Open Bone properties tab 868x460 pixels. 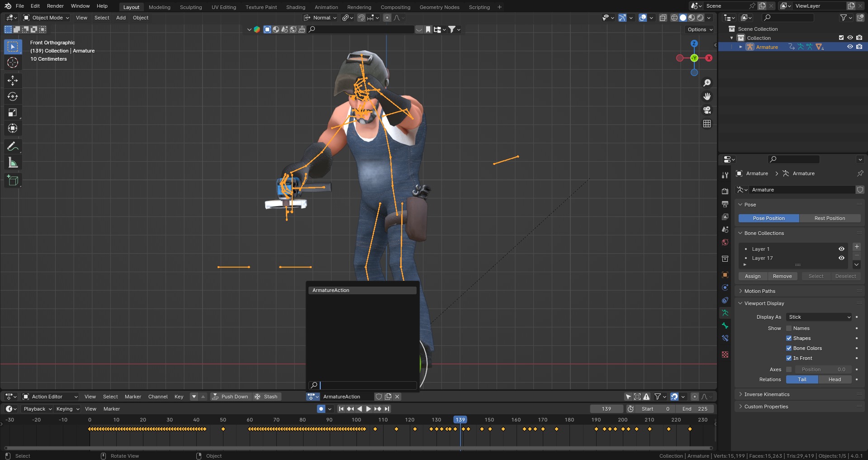coord(725,326)
